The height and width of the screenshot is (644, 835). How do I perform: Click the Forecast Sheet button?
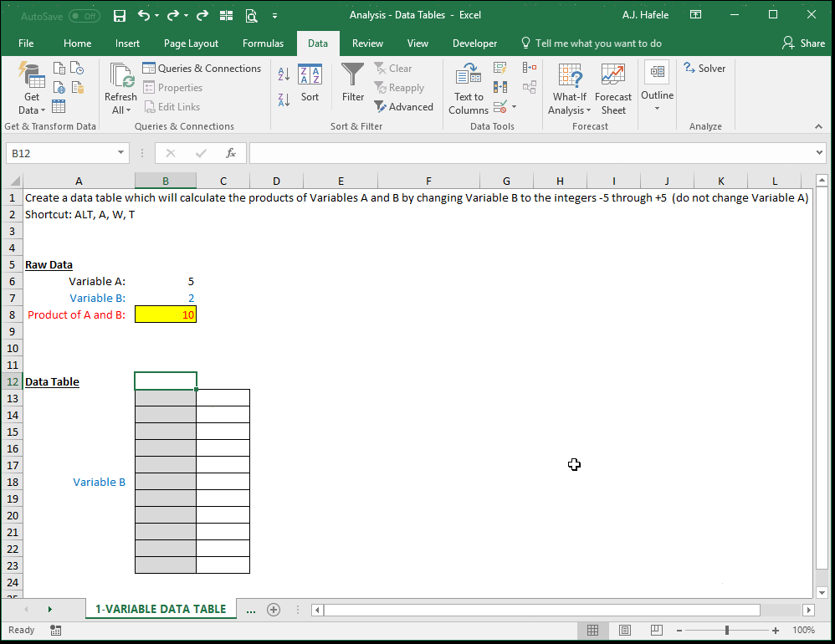[x=613, y=89]
